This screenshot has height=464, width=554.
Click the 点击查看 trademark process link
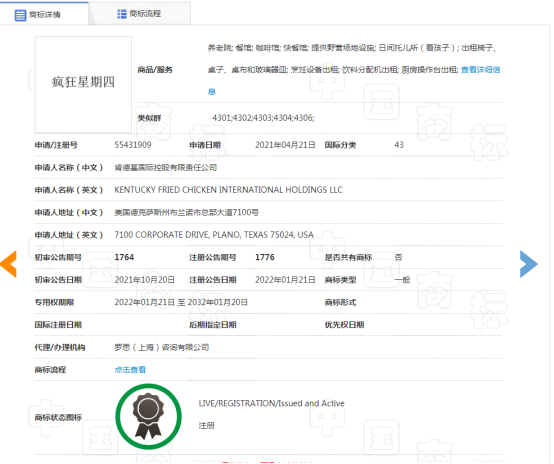coord(130,370)
